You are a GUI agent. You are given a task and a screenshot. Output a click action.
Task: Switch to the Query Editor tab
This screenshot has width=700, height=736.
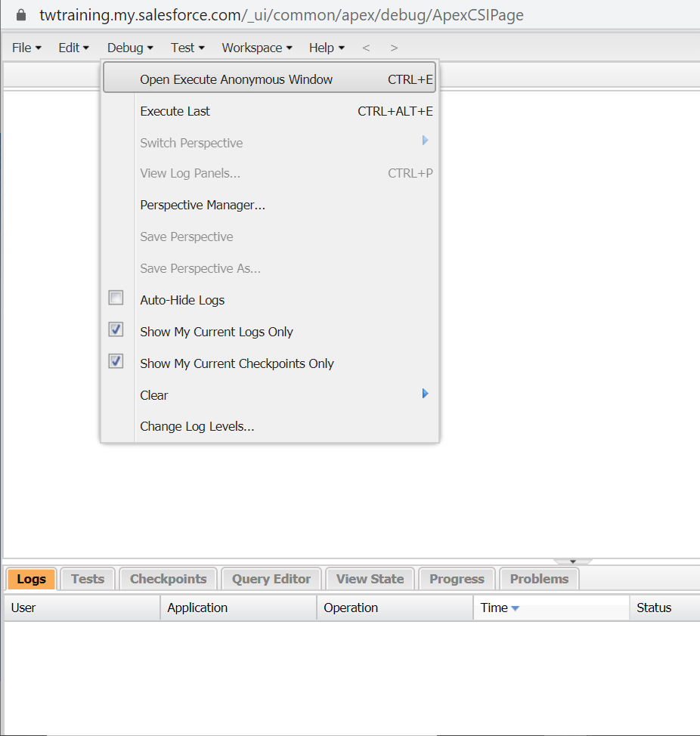coord(271,579)
